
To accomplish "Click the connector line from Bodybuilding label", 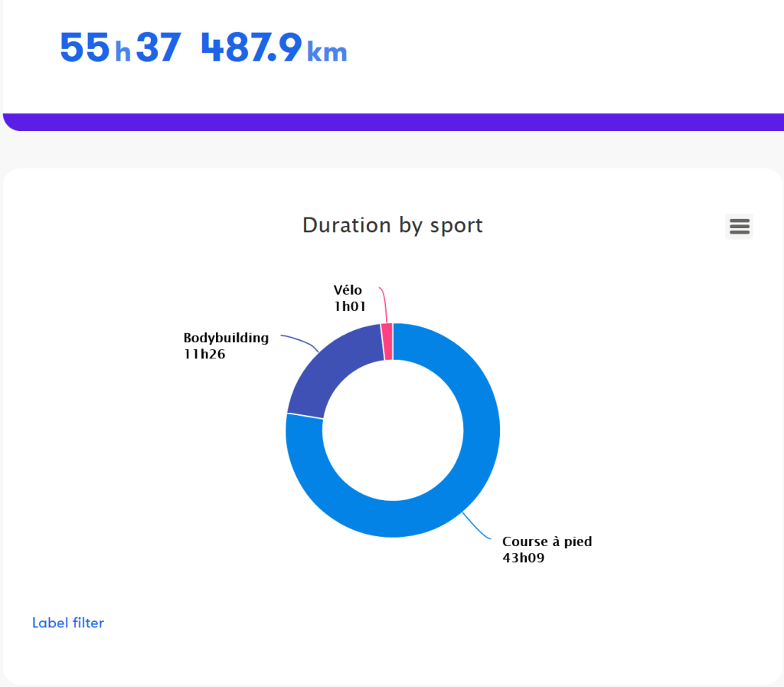I will pyautogui.click(x=303, y=342).
